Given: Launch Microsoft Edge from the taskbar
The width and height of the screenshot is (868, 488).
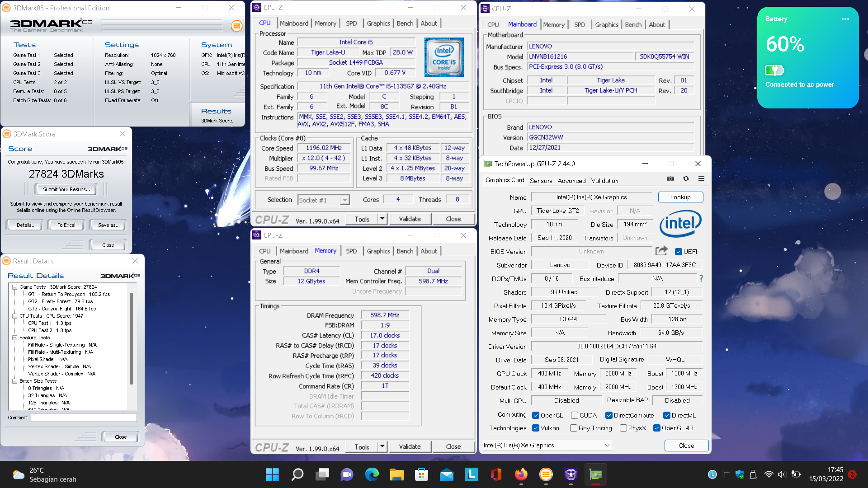Looking at the screenshot, I should (x=372, y=474).
